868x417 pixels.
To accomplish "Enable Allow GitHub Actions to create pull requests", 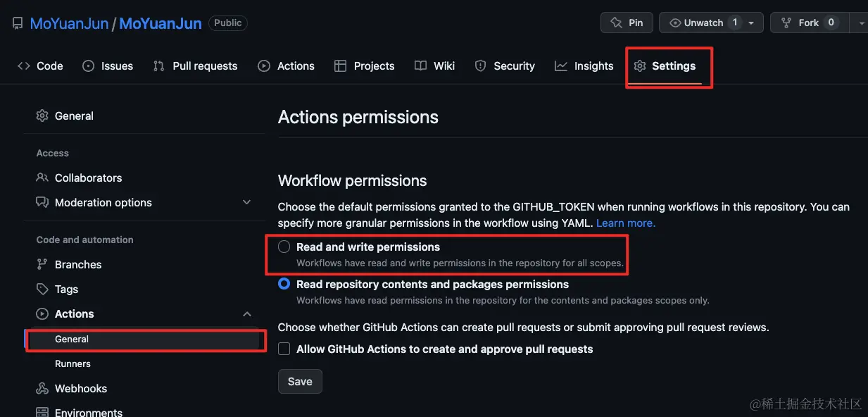I will [x=284, y=349].
